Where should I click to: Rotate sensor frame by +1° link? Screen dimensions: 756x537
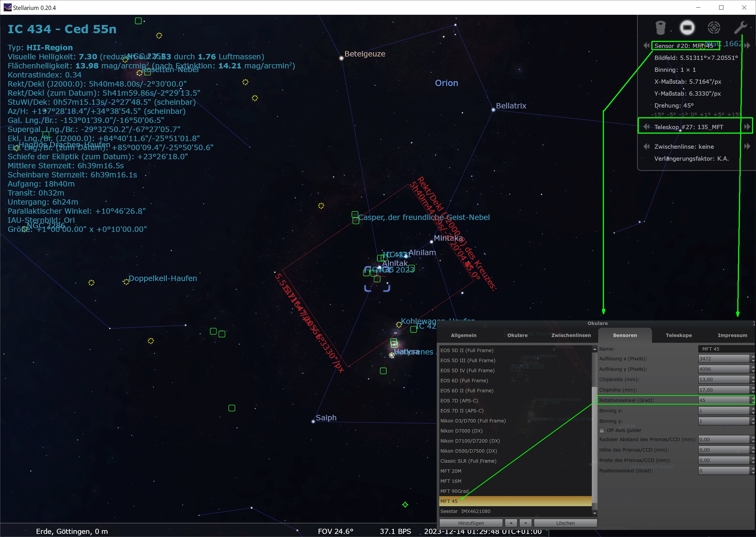click(705, 114)
